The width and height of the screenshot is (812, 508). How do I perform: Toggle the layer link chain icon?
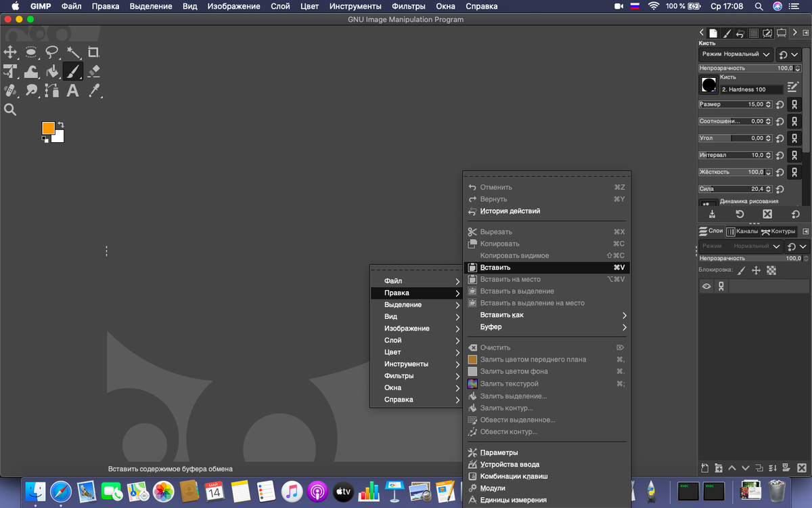(x=721, y=287)
